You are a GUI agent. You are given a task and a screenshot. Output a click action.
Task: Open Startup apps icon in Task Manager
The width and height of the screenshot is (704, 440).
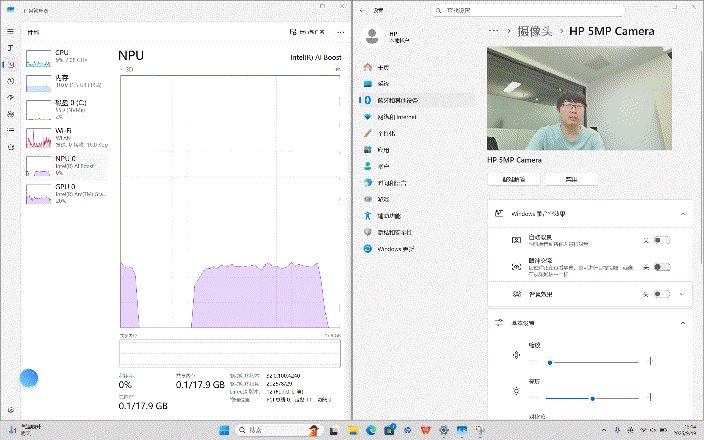tap(11, 97)
